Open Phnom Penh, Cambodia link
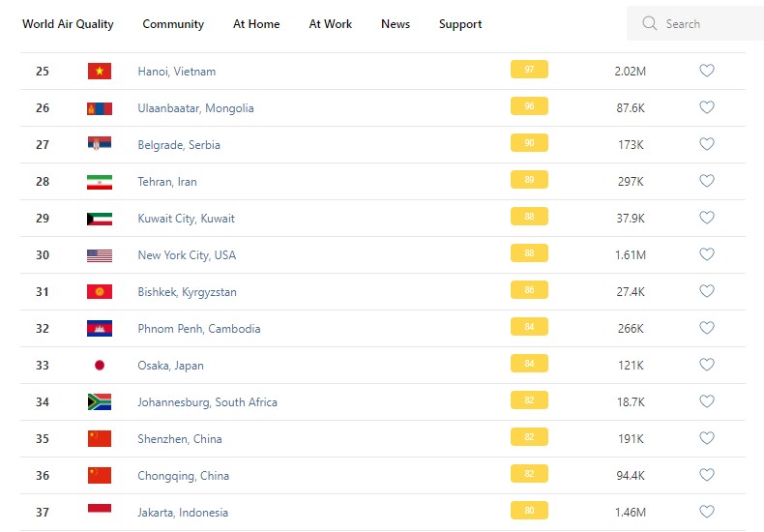This screenshot has width=764, height=532. coord(199,329)
